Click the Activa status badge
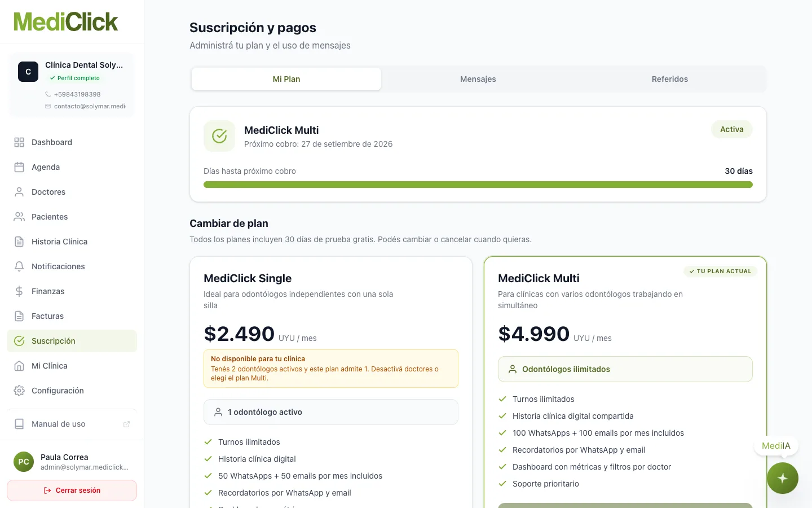This screenshot has height=508, width=812. coord(732,129)
